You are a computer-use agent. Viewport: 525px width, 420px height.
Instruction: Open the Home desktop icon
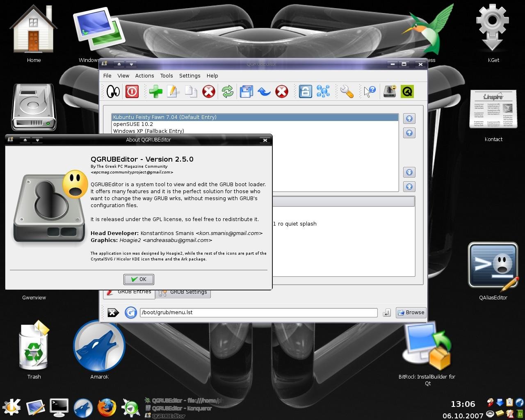34,34
